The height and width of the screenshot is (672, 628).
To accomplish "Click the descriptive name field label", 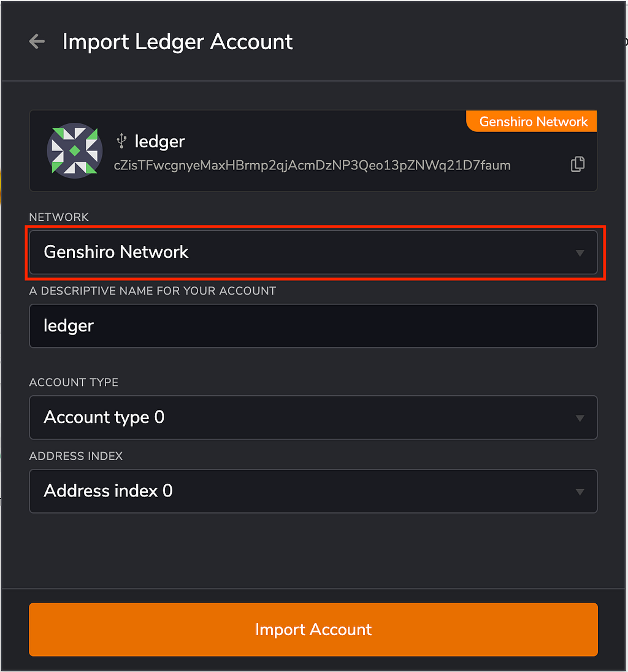I will 153,291.
